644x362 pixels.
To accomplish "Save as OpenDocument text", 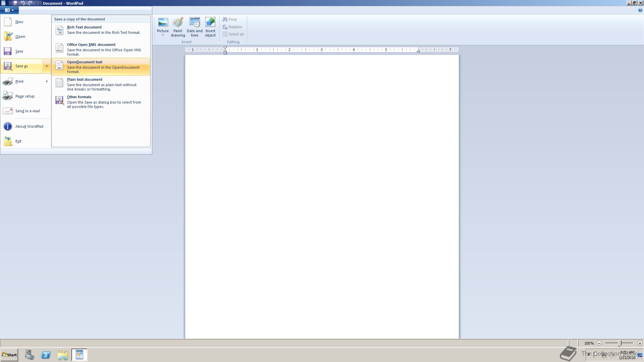I will click(x=101, y=67).
